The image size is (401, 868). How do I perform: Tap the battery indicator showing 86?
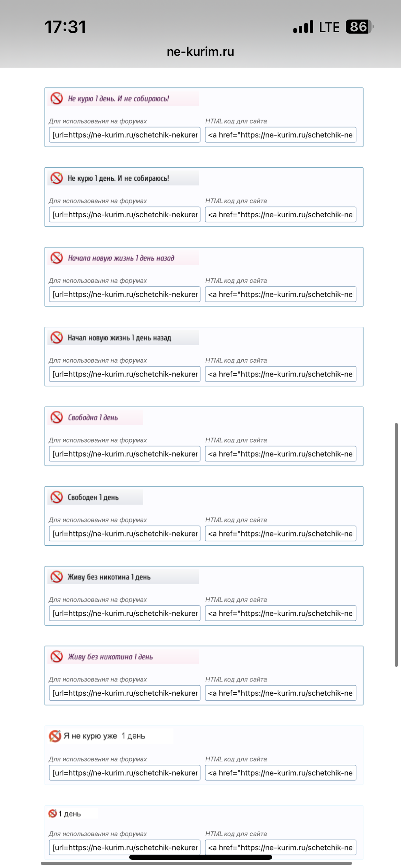coord(359,27)
